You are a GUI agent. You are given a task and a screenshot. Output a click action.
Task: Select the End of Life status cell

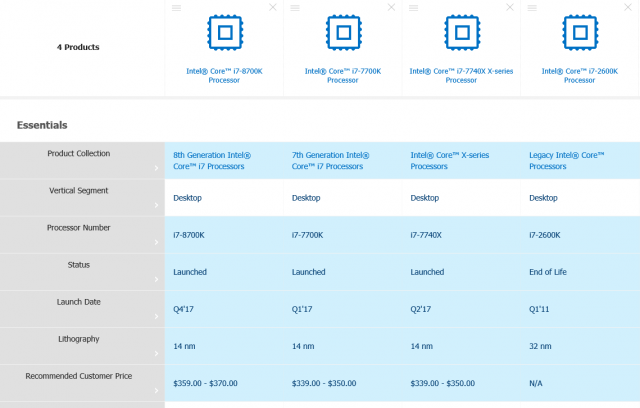click(580, 272)
